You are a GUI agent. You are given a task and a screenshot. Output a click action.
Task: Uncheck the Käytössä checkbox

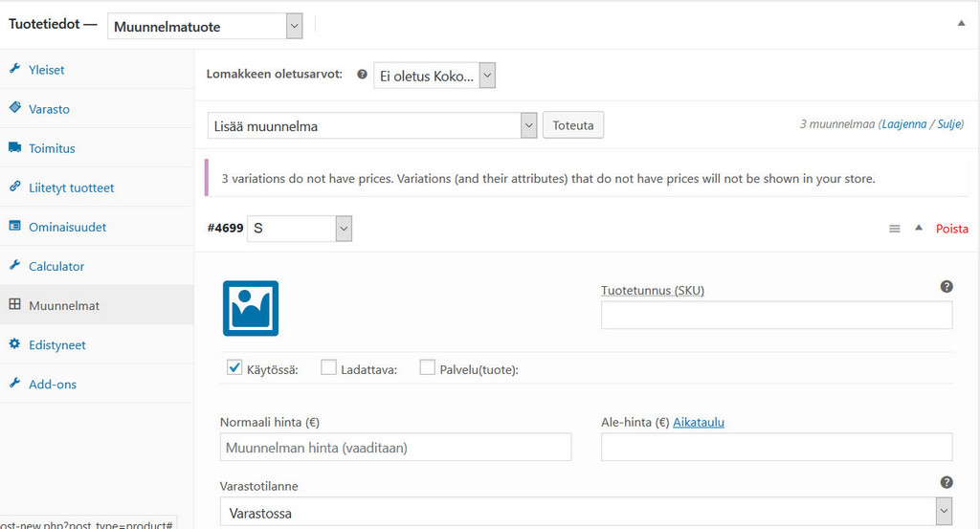point(234,367)
